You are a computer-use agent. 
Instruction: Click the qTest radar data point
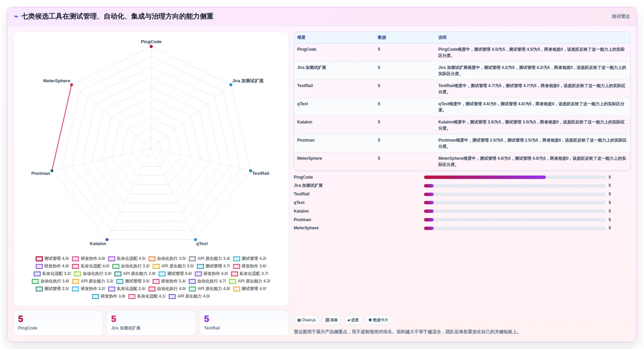(x=195, y=240)
